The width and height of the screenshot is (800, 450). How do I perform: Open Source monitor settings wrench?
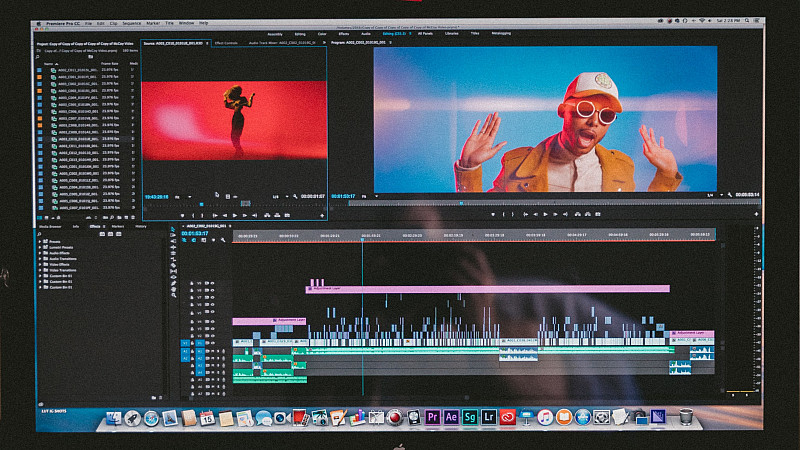click(295, 197)
